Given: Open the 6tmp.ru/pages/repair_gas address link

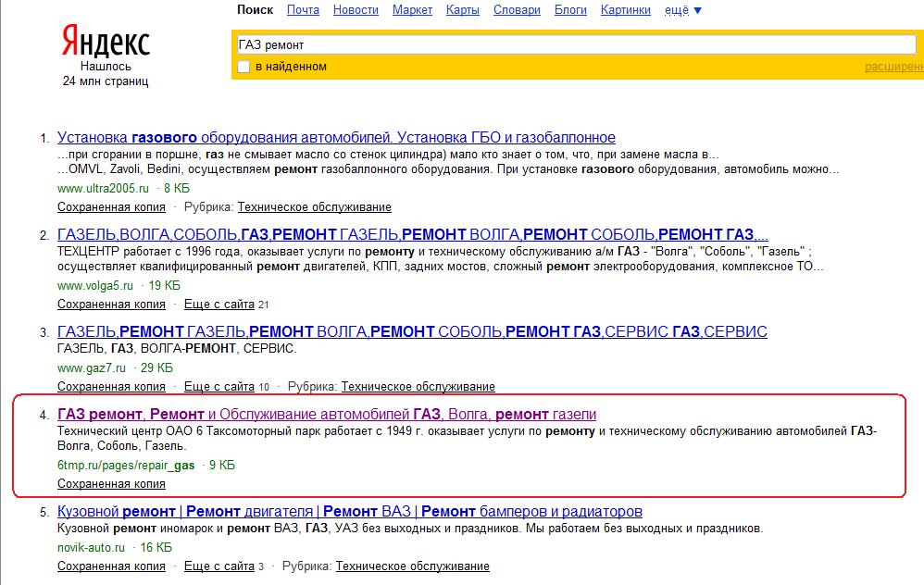Looking at the screenshot, I should 126,466.
